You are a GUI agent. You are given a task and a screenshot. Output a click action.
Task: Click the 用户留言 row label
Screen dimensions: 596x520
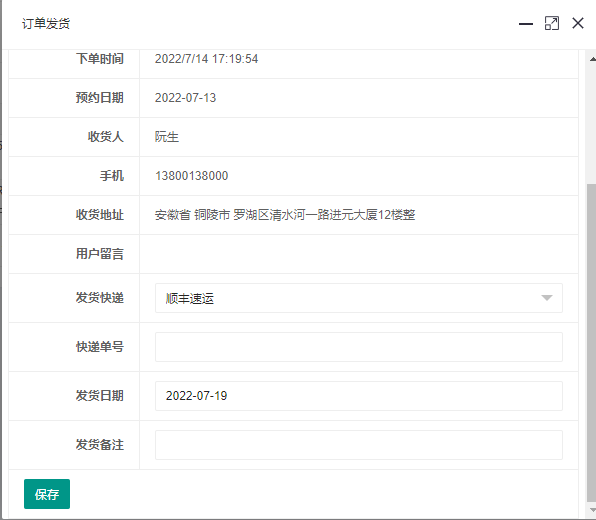[100, 254]
